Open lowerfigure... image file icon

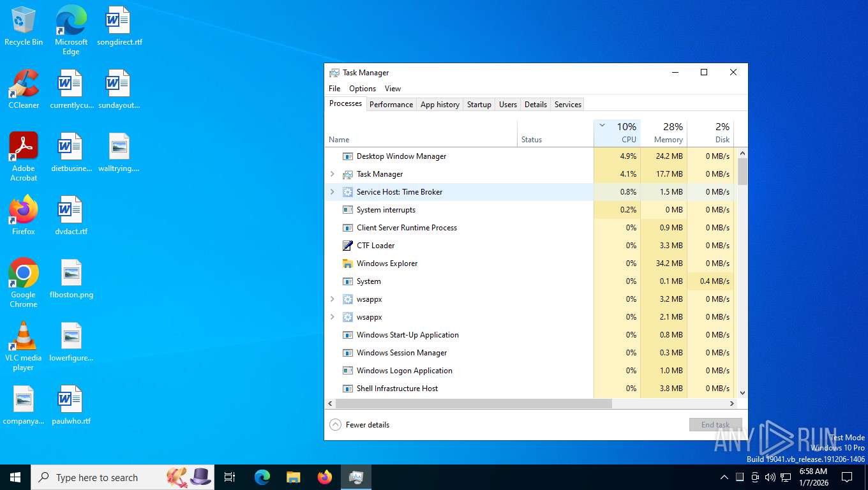[71, 342]
